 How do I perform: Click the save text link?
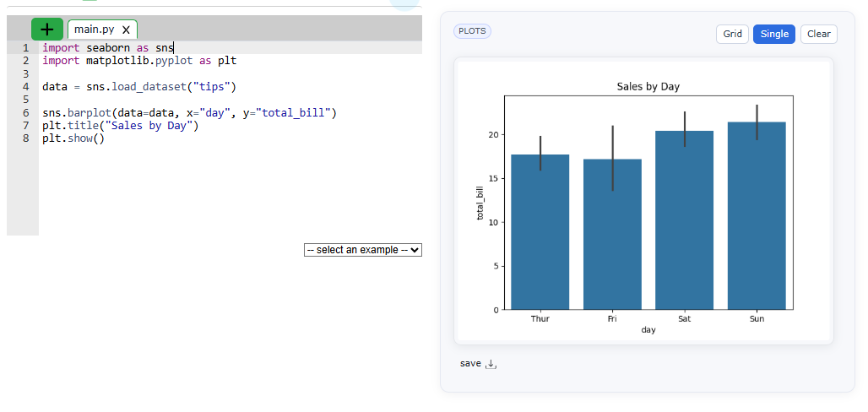pos(470,363)
